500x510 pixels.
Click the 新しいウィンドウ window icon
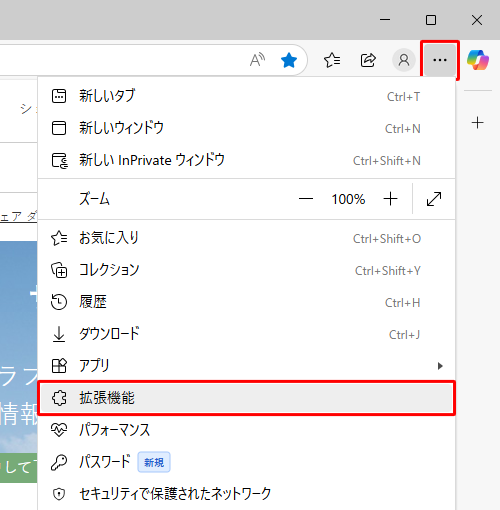(x=59, y=128)
